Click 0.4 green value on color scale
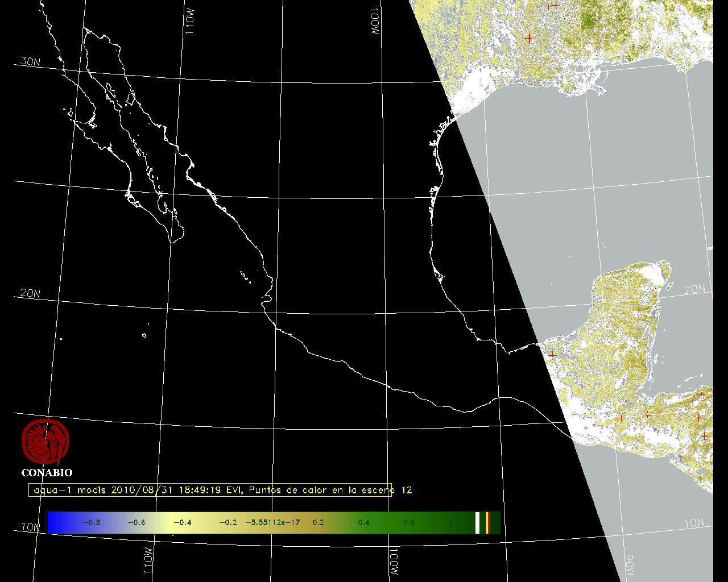Viewport: 728px width, 582px height. (x=363, y=523)
